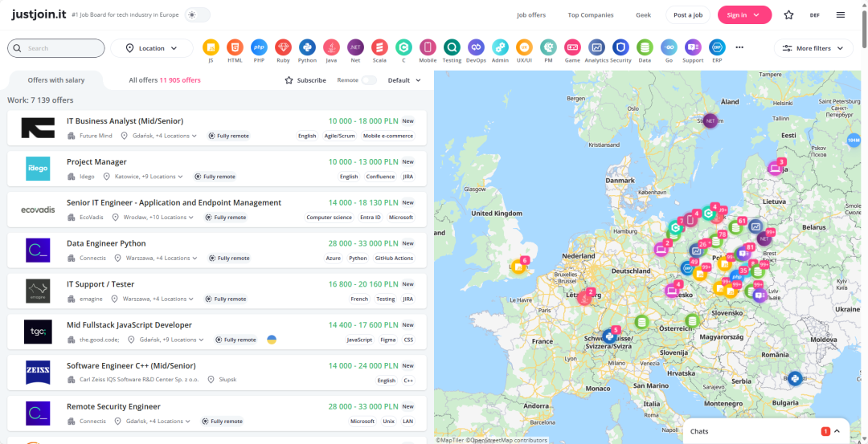The width and height of the screenshot is (868, 444).
Task: Filter by Python technology icon
Action: tap(307, 47)
